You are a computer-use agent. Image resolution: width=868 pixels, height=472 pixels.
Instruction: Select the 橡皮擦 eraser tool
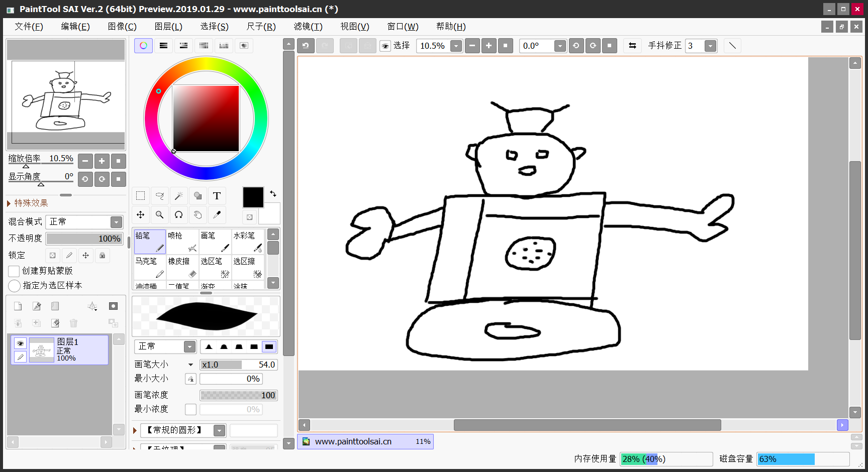click(x=182, y=267)
